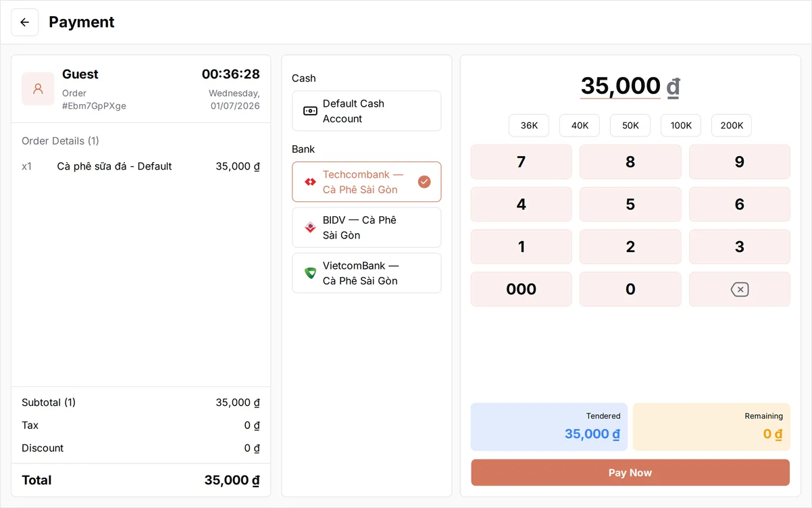Choose VietcomBank — Cà Phê Sài Gòn account
This screenshot has width=812, height=508.
click(x=367, y=273)
